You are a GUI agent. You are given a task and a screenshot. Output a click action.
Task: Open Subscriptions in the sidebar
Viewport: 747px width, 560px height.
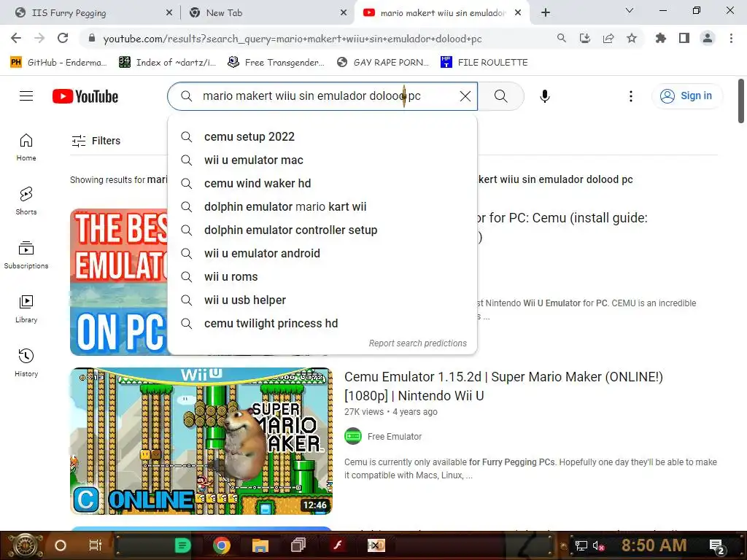[x=26, y=254]
